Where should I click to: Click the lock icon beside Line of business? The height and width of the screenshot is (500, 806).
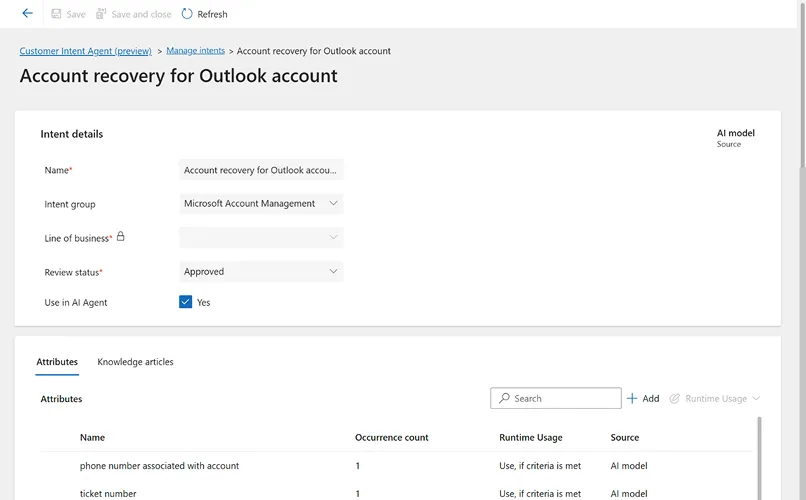point(121,237)
